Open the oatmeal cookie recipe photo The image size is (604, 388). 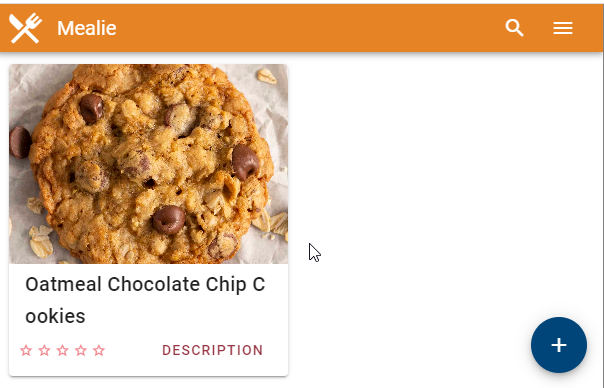pos(148,164)
